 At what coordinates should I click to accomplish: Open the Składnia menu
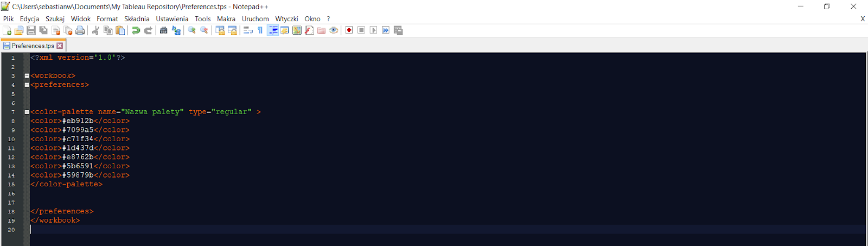137,19
